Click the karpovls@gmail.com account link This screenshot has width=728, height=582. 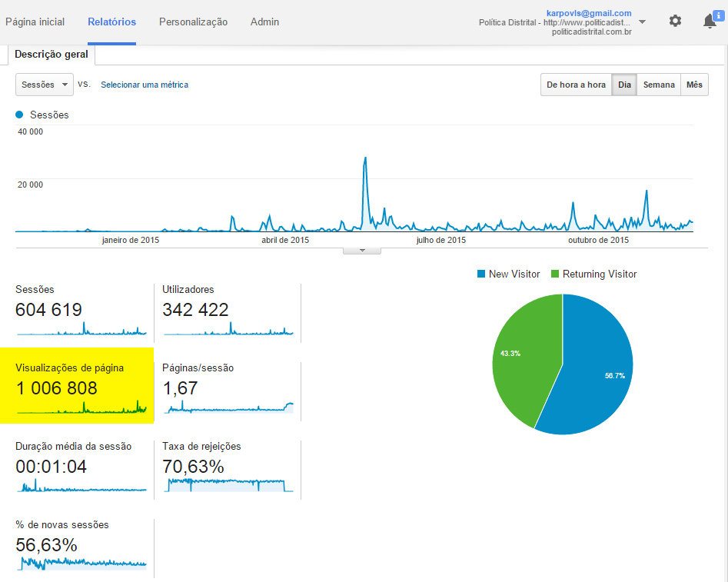point(589,13)
